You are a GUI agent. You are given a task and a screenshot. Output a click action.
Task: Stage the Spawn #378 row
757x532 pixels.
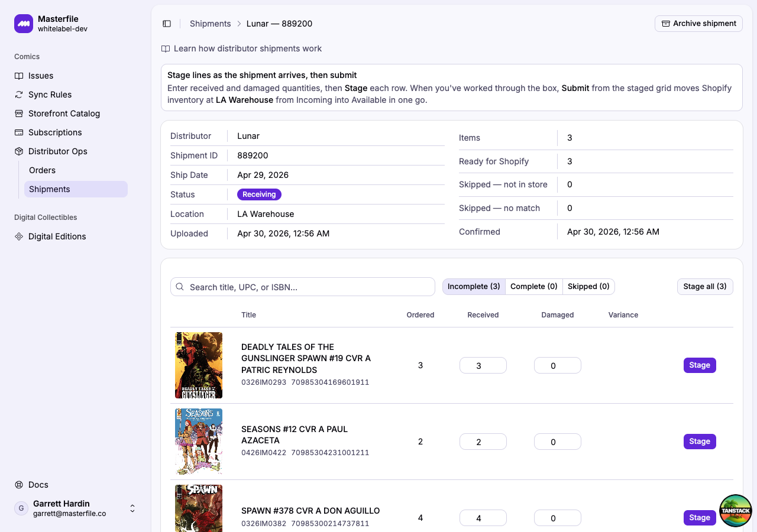(700, 518)
